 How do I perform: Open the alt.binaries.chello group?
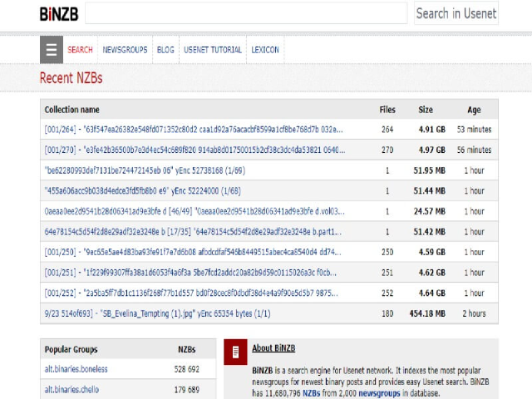pyautogui.click(x=71, y=389)
